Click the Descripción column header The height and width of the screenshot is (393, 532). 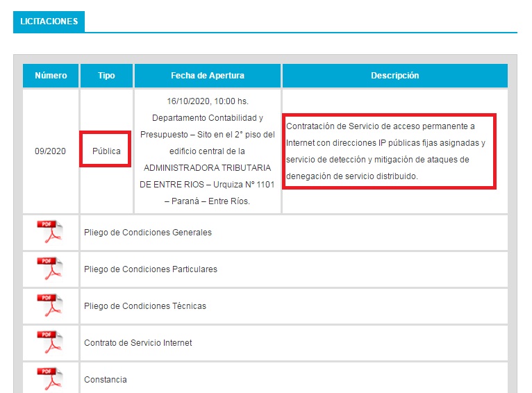pyautogui.click(x=394, y=76)
